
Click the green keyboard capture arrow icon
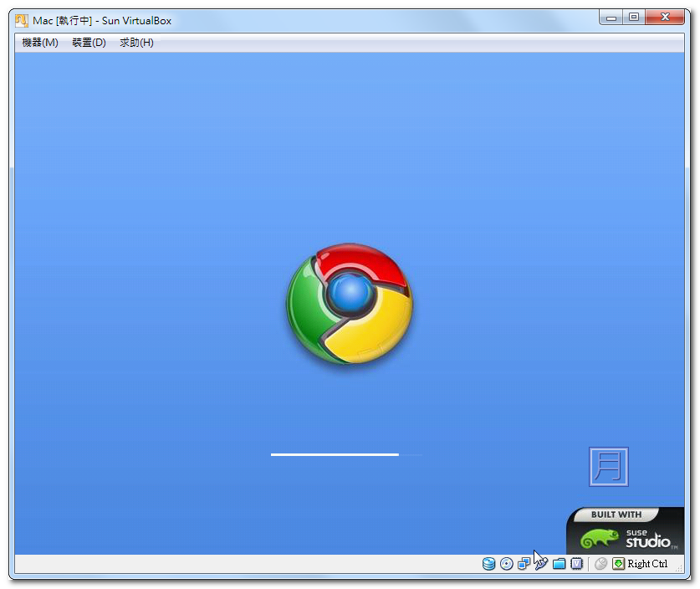[x=618, y=564]
